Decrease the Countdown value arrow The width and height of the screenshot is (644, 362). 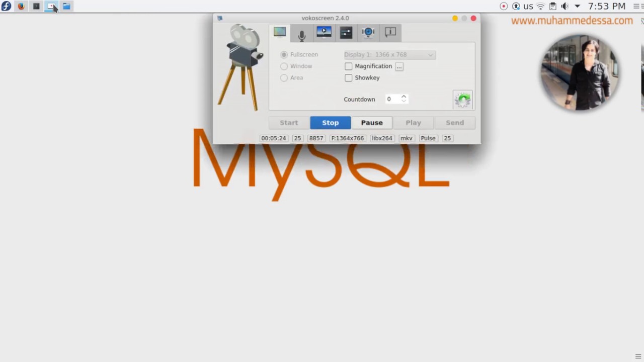point(404,102)
